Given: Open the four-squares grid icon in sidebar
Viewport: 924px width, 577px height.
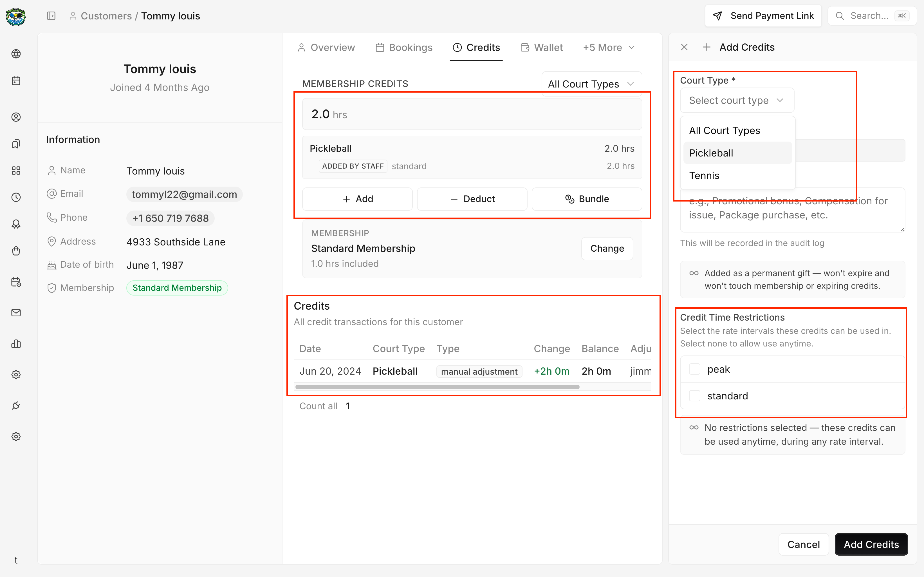Looking at the screenshot, I should click(x=16, y=171).
